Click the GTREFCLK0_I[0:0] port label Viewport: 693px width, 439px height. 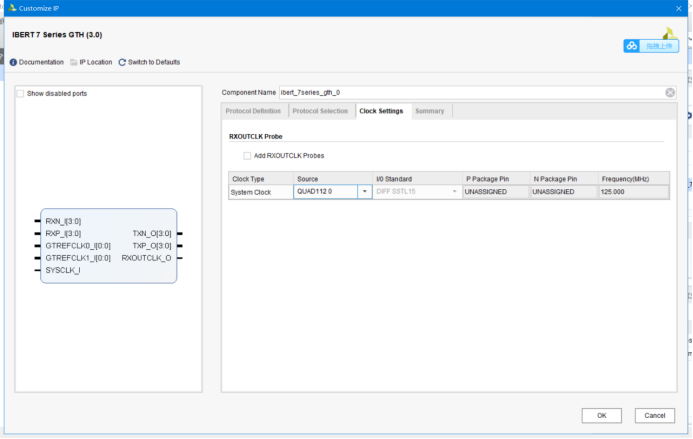point(78,246)
